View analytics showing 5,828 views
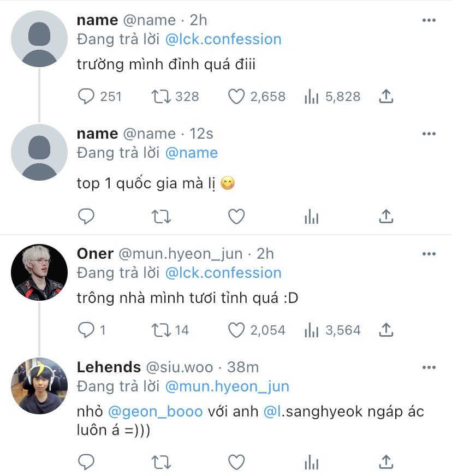Image resolution: width=452 pixels, height=476 pixels. point(311,97)
